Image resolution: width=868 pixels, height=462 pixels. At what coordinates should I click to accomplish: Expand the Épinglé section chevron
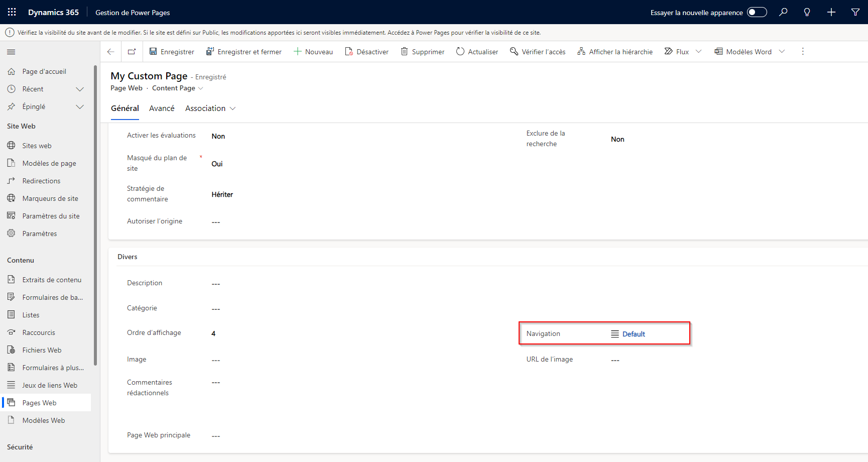(x=80, y=106)
